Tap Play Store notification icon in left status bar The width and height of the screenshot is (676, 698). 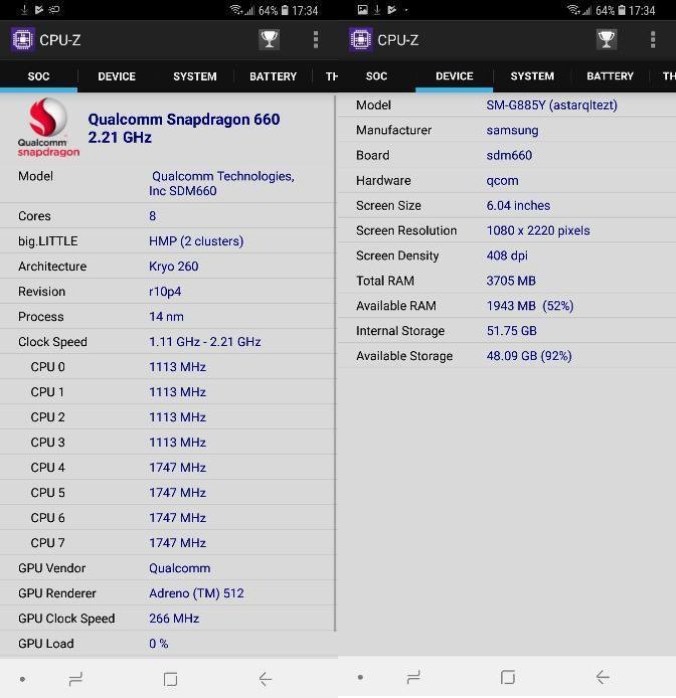pyautogui.click(x=39, y=9)
